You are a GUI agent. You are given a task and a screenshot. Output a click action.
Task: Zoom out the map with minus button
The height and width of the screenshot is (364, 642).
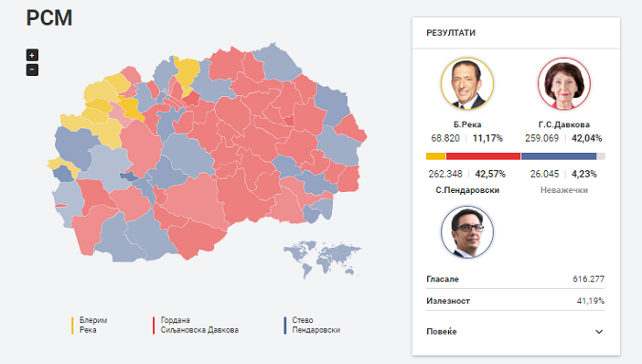pyautogui.click(x=32, y=70)
